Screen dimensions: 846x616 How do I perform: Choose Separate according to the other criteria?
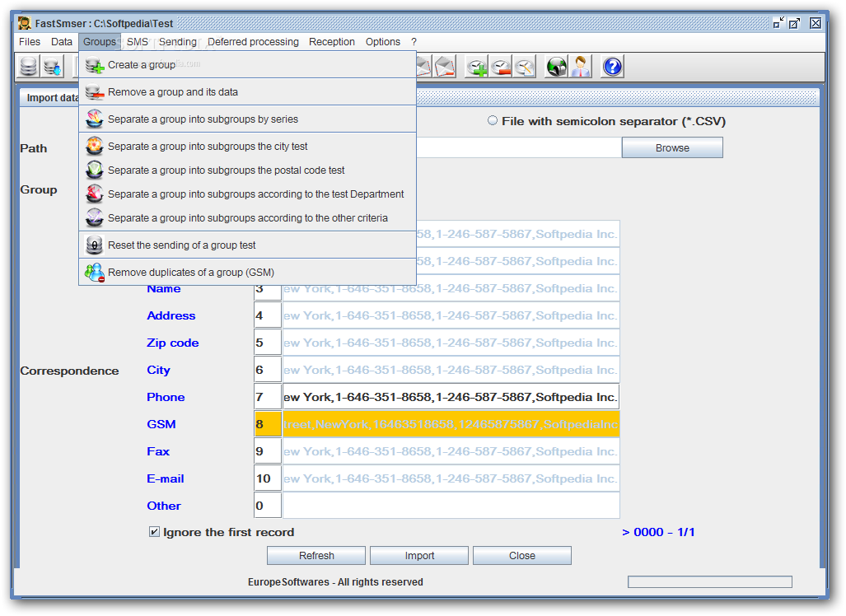click(x=248, y=218)
